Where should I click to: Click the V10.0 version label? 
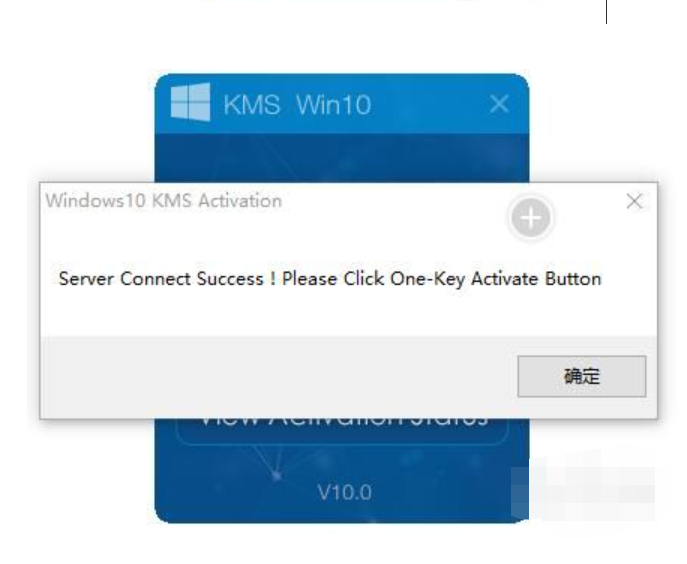344,493
